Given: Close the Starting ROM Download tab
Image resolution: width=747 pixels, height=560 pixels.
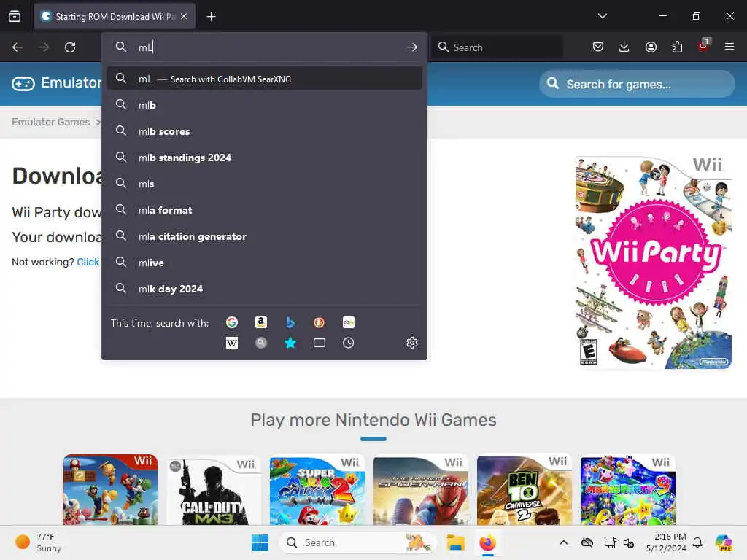Looking at the screenshot, I should point(184,16).
